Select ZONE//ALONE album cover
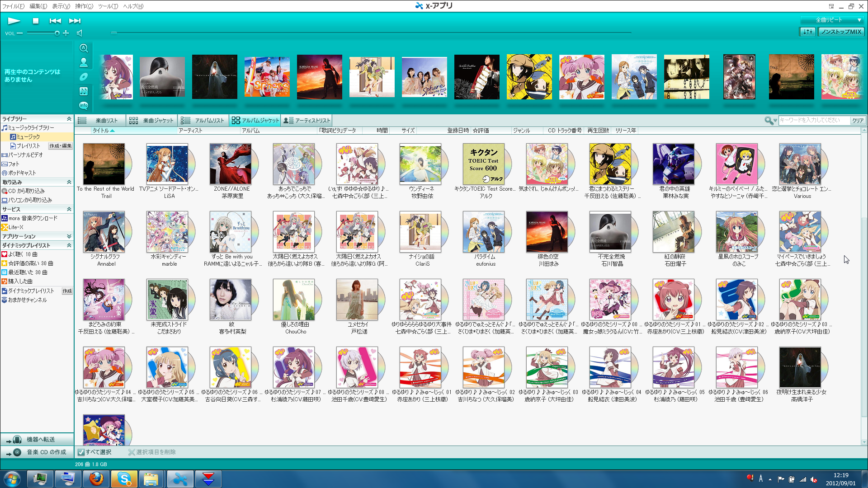This screenshot has height=488, width=868. [231, 164]
